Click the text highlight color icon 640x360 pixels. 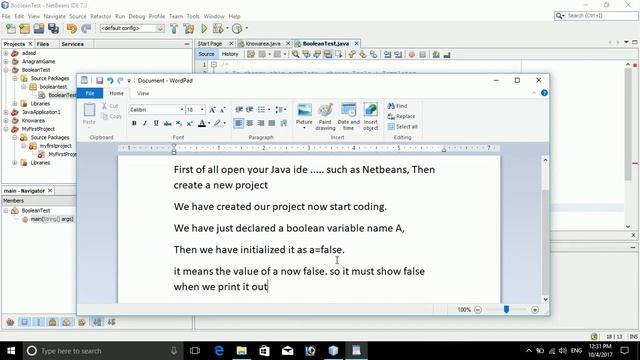click(x=218, y=123)
